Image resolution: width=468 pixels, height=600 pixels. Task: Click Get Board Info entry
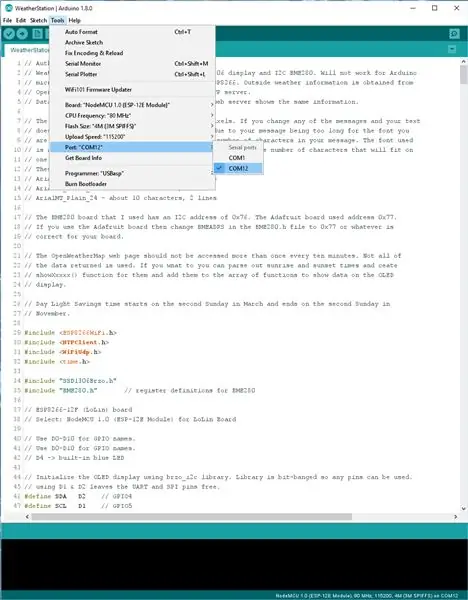(x=132, y=158)
